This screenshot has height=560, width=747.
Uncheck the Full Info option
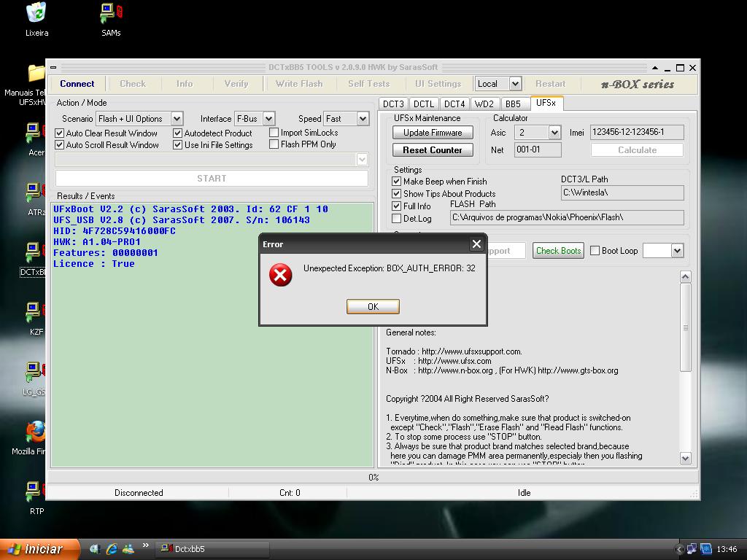coord(396,206)
